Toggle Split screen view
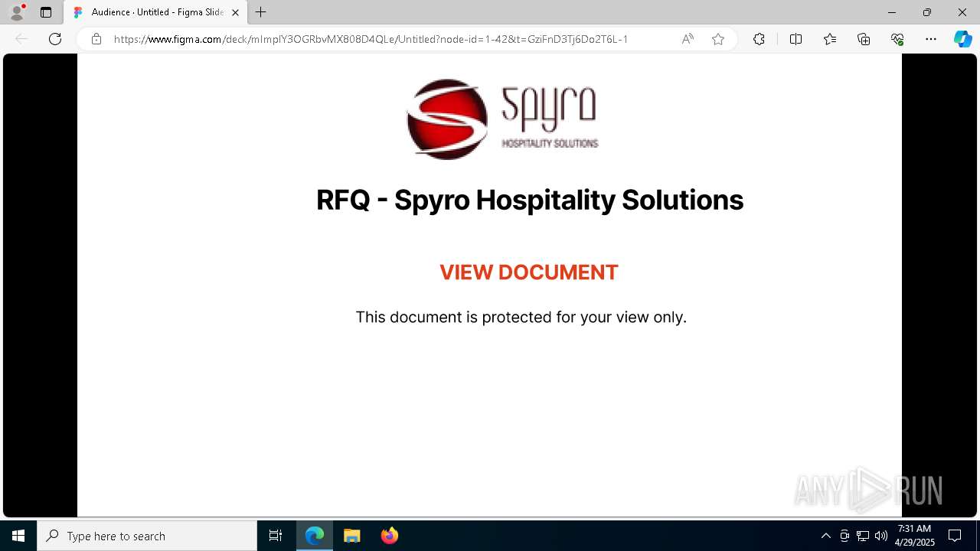This screenshot has width=980, height=551. (795, 39)
